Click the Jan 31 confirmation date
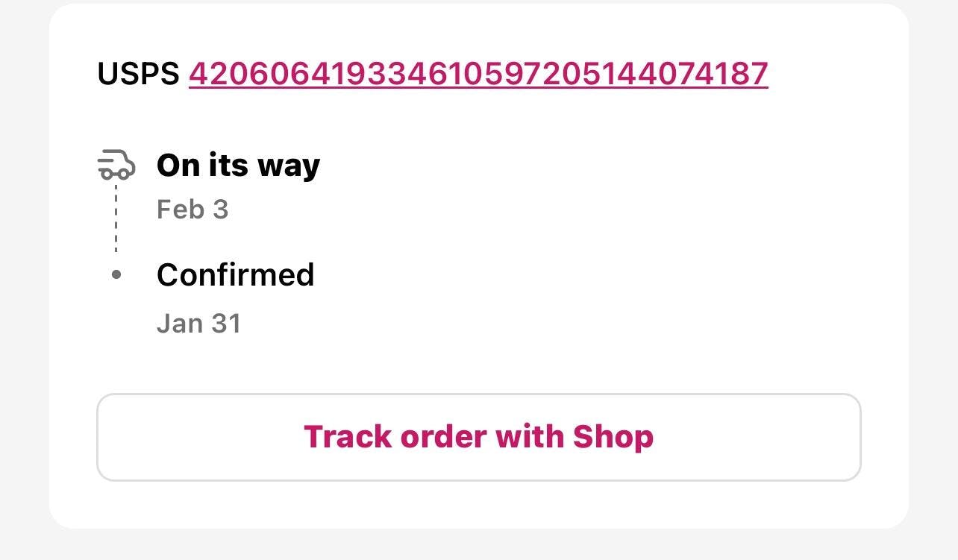Image resolution: width=958 pixels, height=560 pixels. coord(198,324)
